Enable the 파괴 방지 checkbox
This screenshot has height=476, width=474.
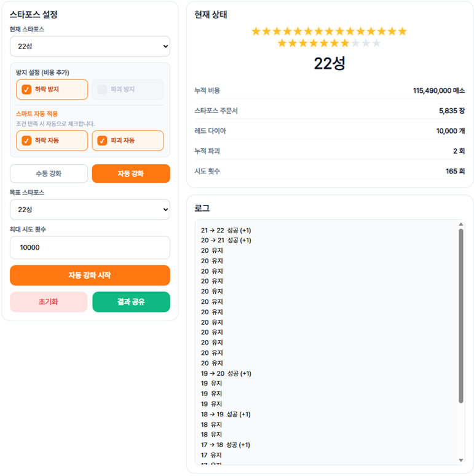click(x=102, y=89)
